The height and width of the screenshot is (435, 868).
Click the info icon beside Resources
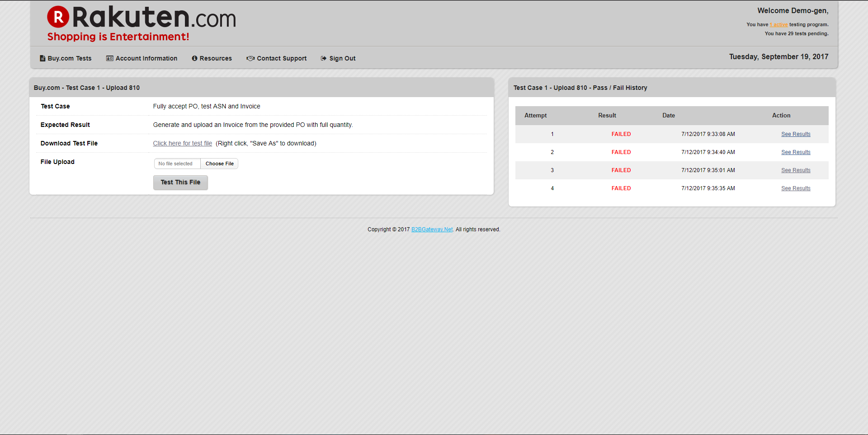pos(194,58)
